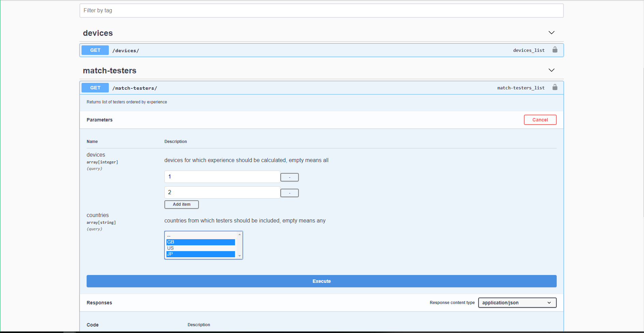Click the devices_list operation id
This screenshot has height=333, width=644.
point(529,50)
